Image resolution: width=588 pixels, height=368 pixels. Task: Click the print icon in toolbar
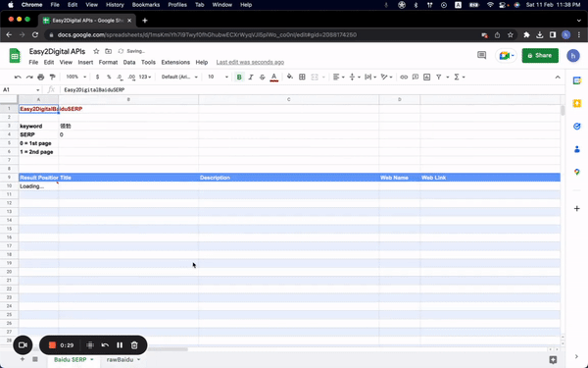(x=41, y=77)
